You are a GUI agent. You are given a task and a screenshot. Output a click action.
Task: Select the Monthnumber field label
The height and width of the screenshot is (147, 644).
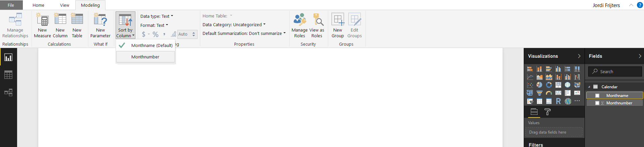[619, 103]
